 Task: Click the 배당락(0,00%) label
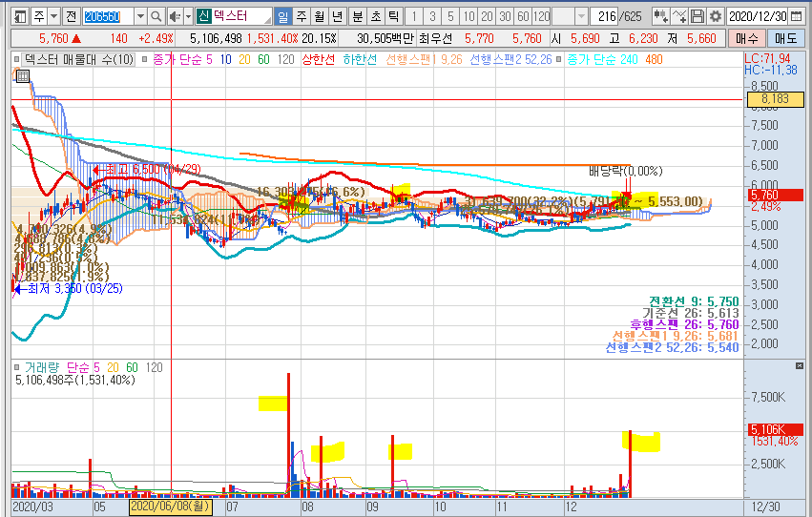(626, 171)
